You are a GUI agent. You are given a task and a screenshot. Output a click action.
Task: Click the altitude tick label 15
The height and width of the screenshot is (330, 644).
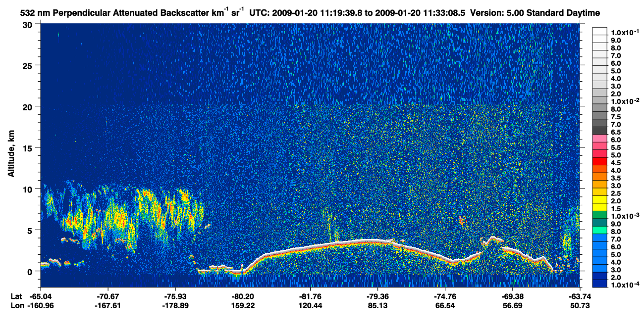tap(28, 147)
